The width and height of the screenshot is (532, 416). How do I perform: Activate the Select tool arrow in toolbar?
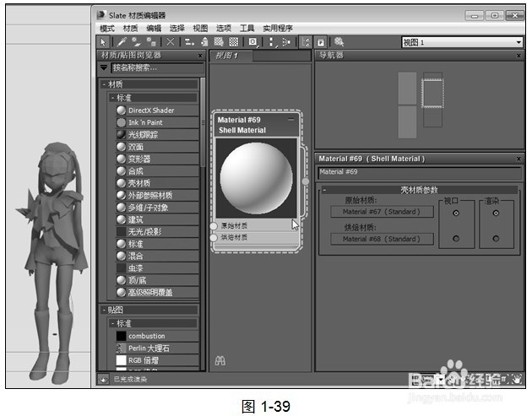coord(103,42)
